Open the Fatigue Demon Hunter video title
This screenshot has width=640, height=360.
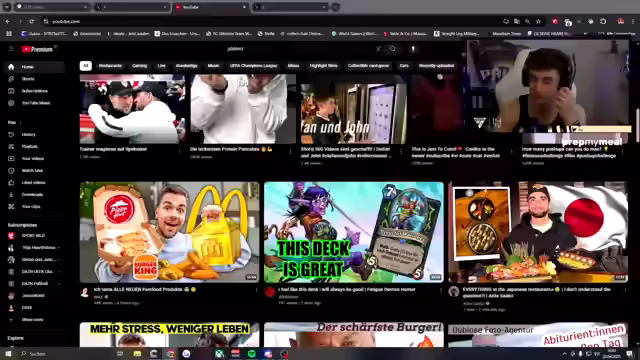[347, 289]
